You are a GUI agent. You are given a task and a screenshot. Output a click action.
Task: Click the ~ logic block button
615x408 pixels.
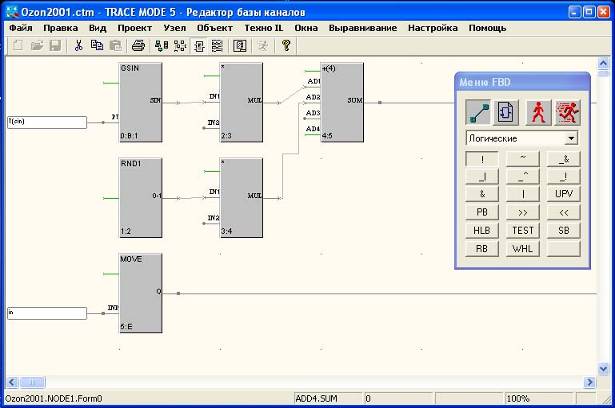point(523,158)
